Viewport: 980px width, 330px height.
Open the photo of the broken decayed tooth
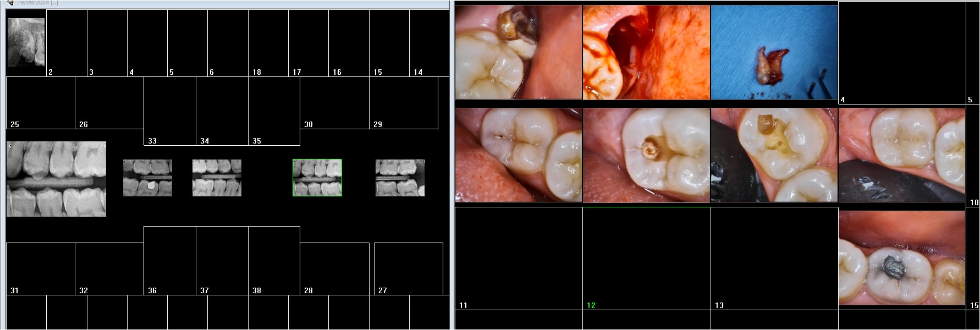pos(518,52)
